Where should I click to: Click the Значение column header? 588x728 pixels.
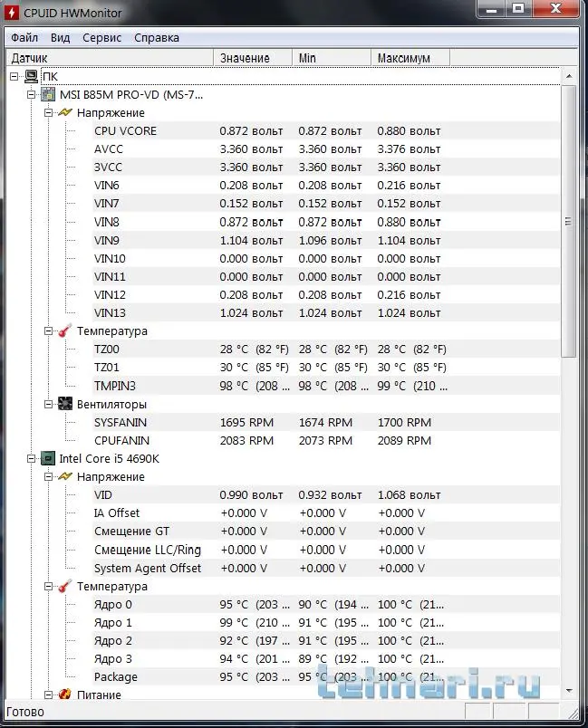pos(253,58)
